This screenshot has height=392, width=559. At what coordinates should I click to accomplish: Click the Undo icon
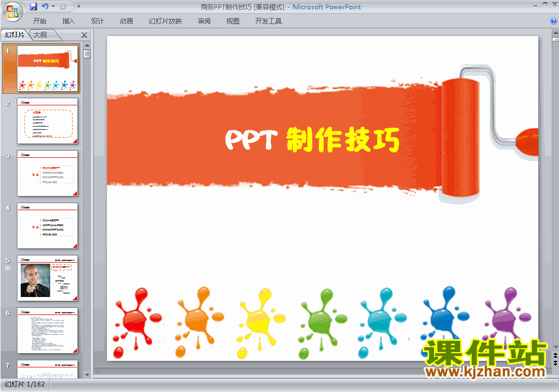(x=45, y=7)
